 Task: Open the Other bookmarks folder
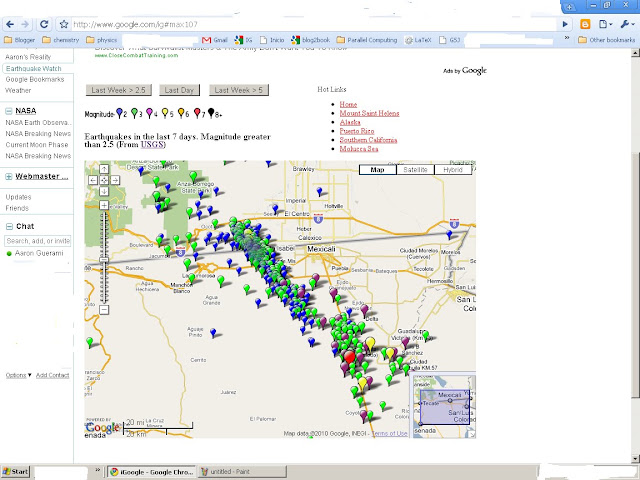[607, 40]
